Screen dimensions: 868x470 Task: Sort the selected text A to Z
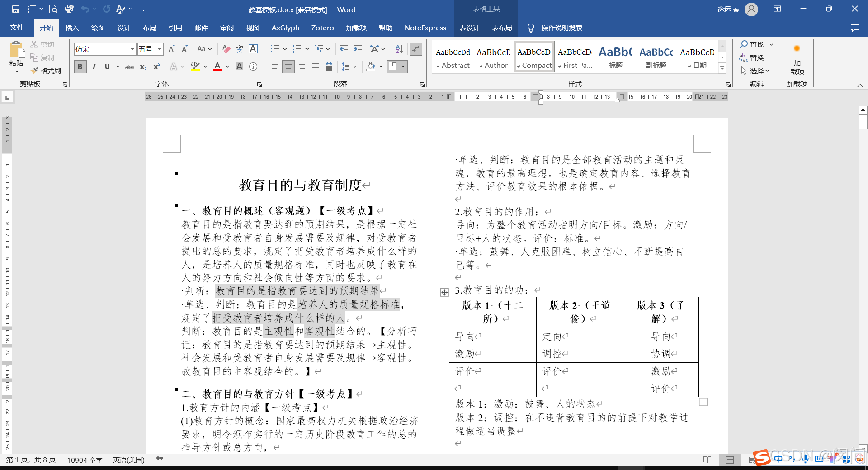pyautogui.click(x=399, y=49)
